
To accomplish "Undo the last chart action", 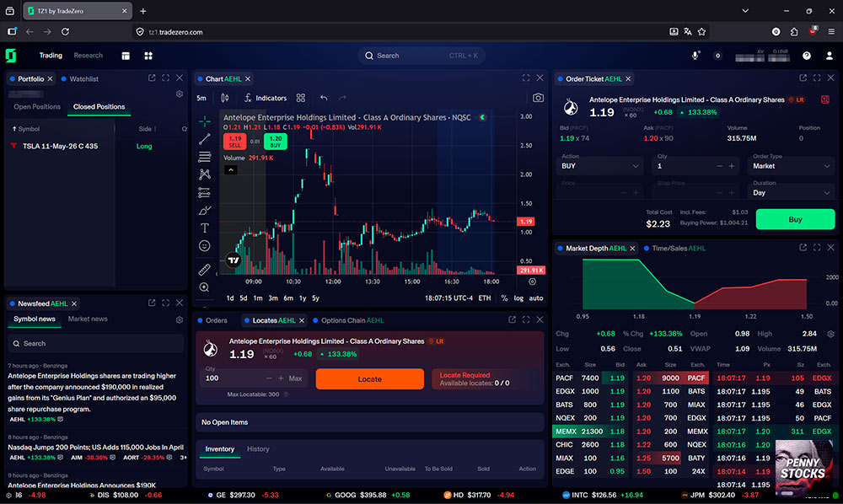I will 324,98.
